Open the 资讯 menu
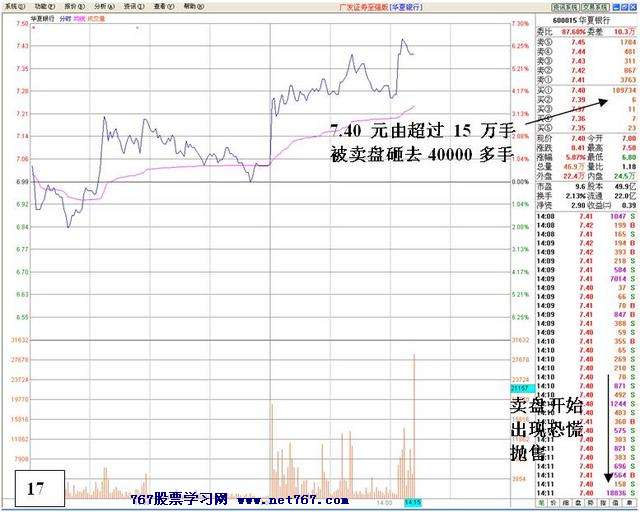 (134, 7)
